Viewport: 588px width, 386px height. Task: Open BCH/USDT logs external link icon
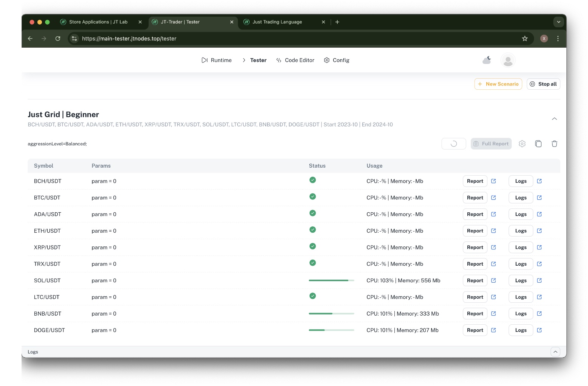[x=539, y=181]
